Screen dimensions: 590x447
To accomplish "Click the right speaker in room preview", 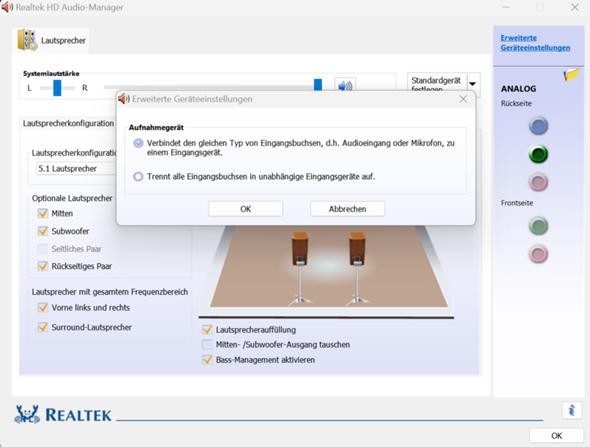I will pos(357,269).
